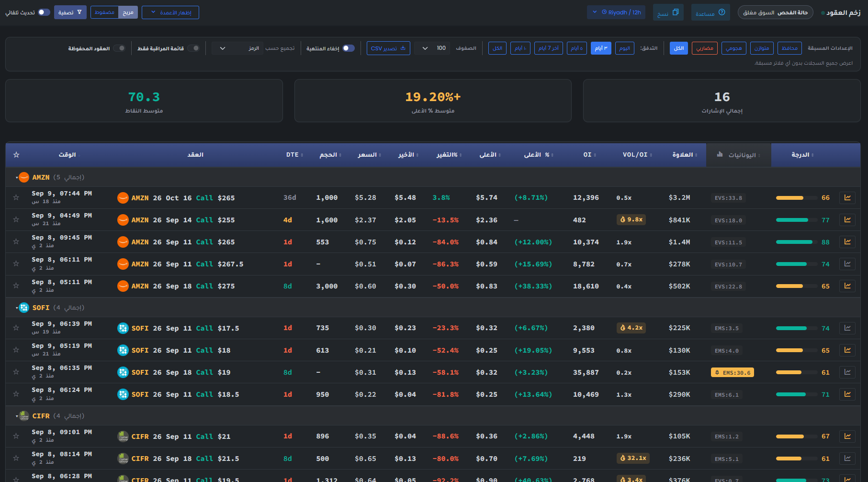868x482 pixels.
Task: Click the total signals 16 card
Action: [x=722, y=101]
